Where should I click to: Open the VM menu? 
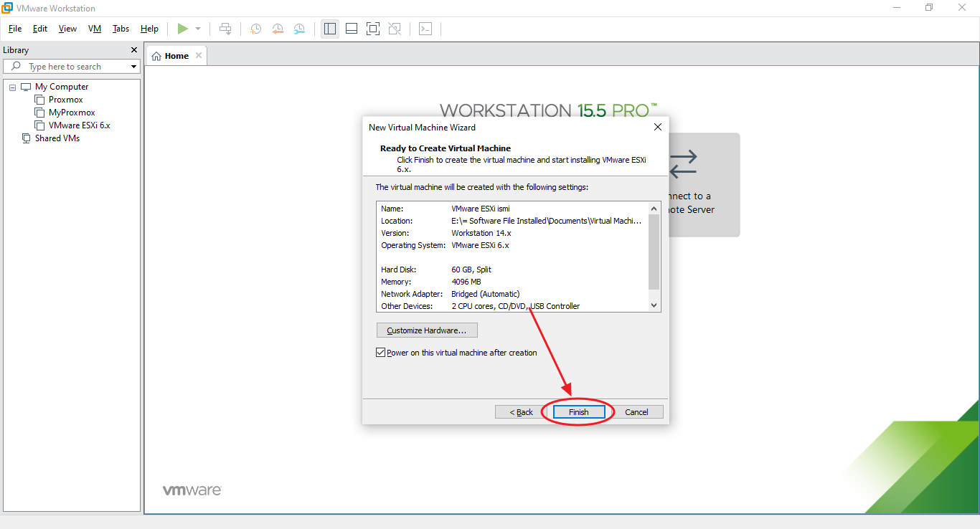tap(94, 29)
